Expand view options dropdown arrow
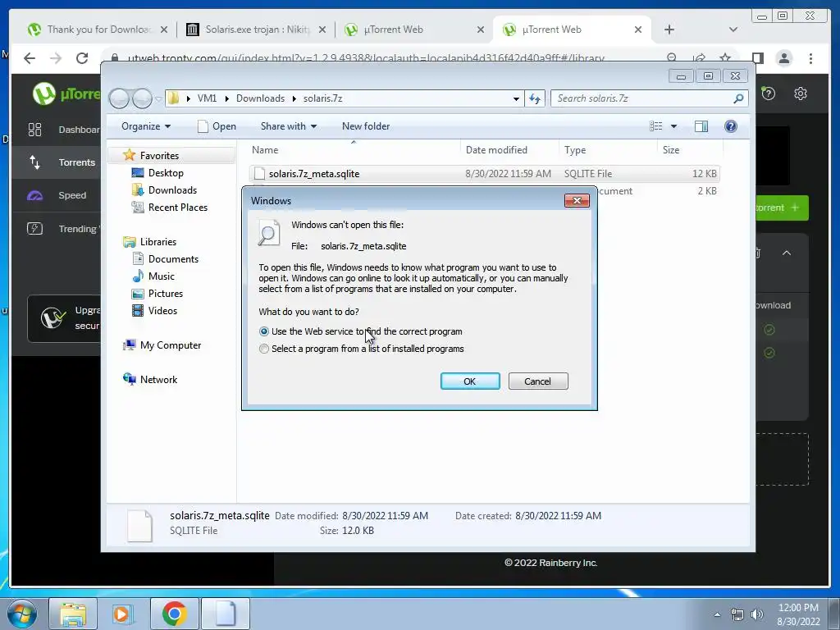The width and height of the screenshot is (840, 630). pyautogui.click(x=674, y=126)
